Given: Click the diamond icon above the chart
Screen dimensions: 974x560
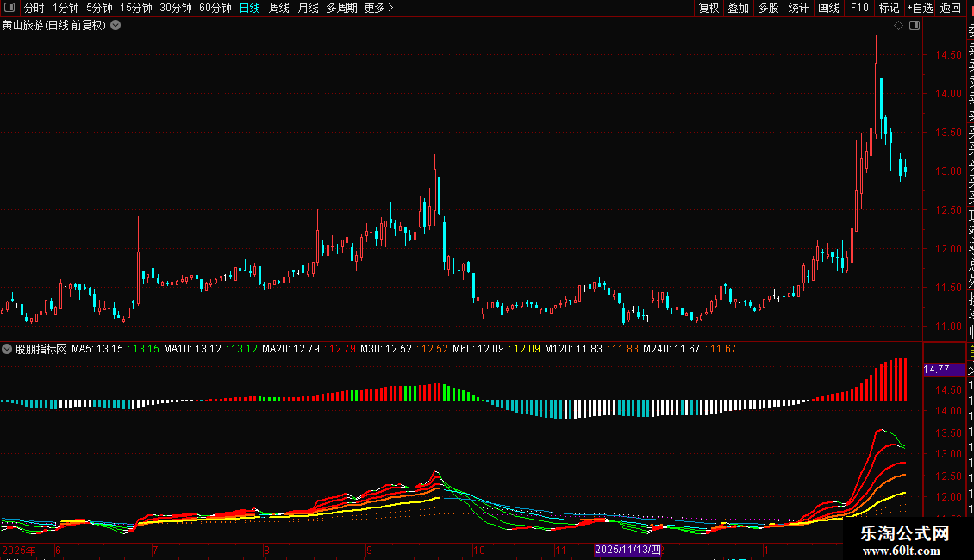Looking at the screenshot, I should pyautogui.click(x=898, y=26).
